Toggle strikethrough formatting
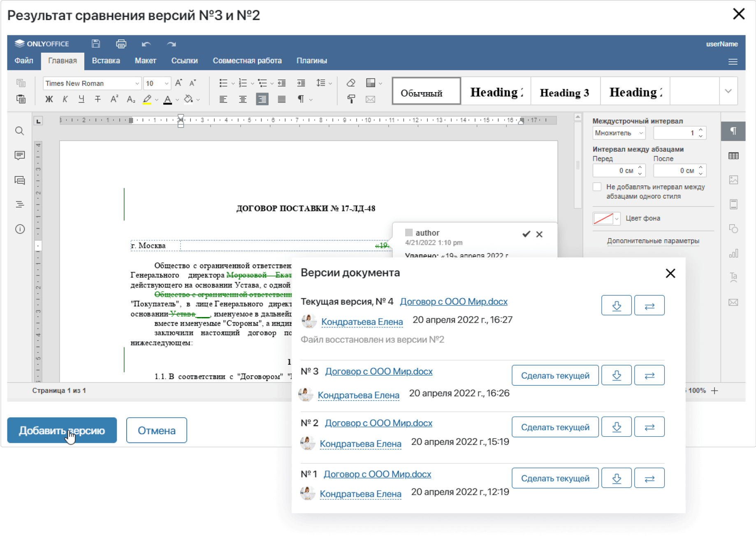This screenshot has width=756, height=542. pos(97,99)
